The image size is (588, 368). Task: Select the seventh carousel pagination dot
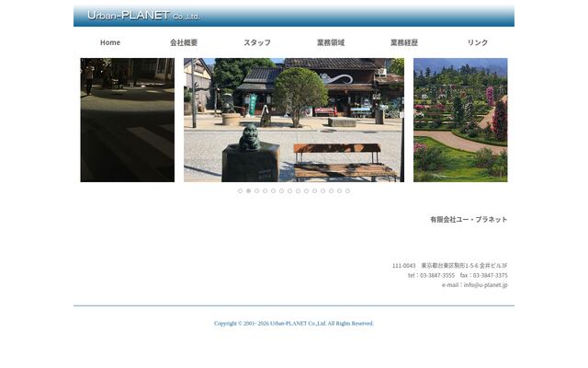290,191
